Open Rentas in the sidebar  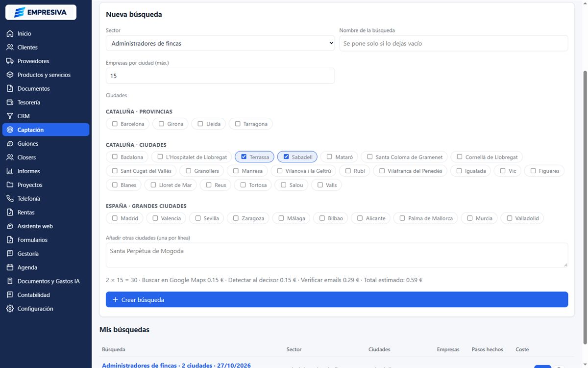click(x=46, y=212)
